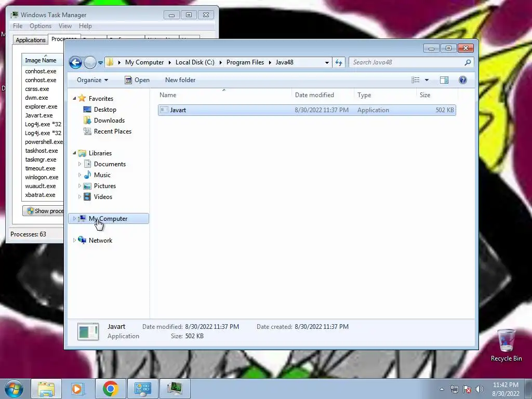Collapse the Libraries group
This screenshot has width=532, height=399.
pos(74,153)
